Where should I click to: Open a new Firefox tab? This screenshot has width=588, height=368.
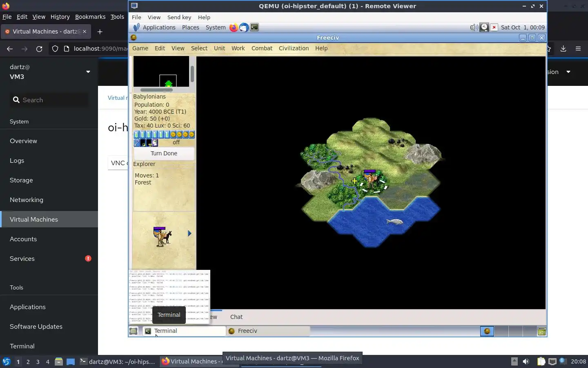(x=100, y=31)
